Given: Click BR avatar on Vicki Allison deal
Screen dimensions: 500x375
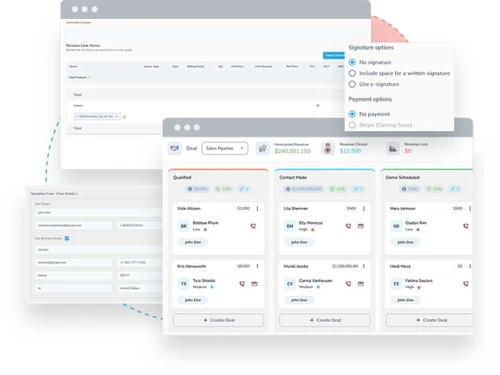Looking at the screenshot, I should 184,226.
